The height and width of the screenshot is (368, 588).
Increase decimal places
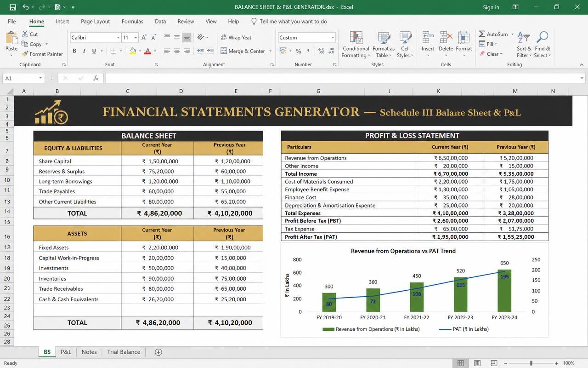pos(321,51)
